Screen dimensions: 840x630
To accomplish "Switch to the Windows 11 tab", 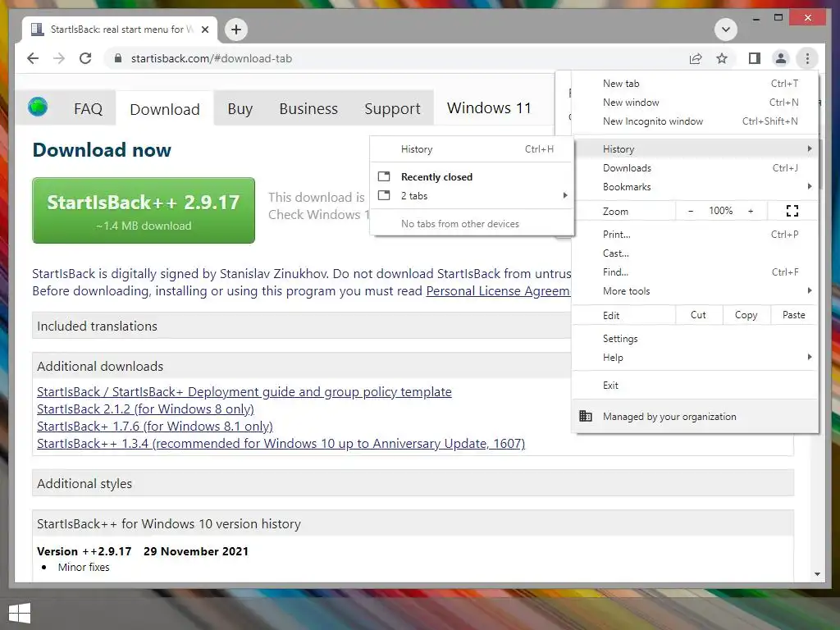I will tap(489, 107).
